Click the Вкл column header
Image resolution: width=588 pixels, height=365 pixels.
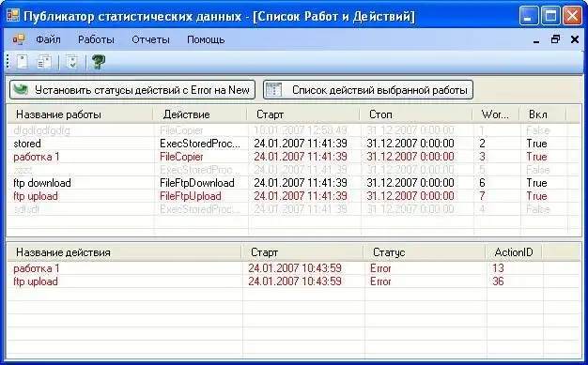tap(544, 114)
